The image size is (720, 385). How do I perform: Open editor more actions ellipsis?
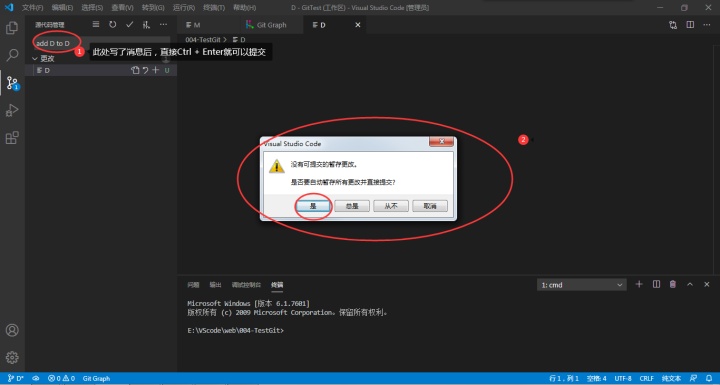pyautogui.click(x=707, y=25)
